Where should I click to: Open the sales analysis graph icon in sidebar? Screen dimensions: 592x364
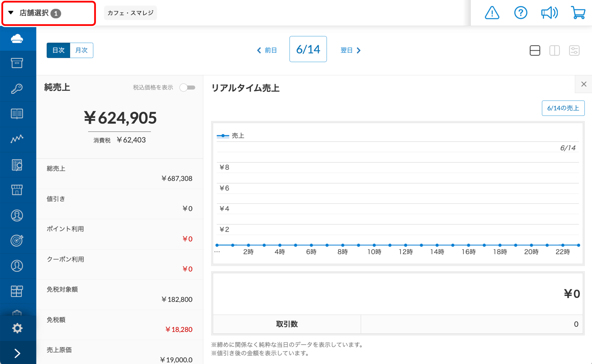tap(17, 139)
